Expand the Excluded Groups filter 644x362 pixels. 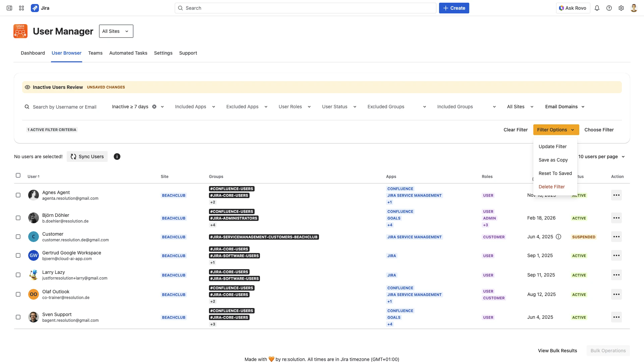click(396, 107)
